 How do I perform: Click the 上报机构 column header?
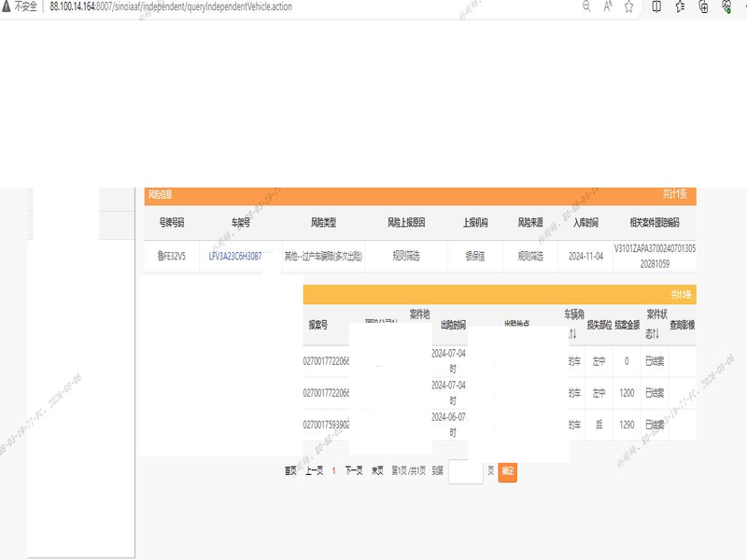pos(475,222)
